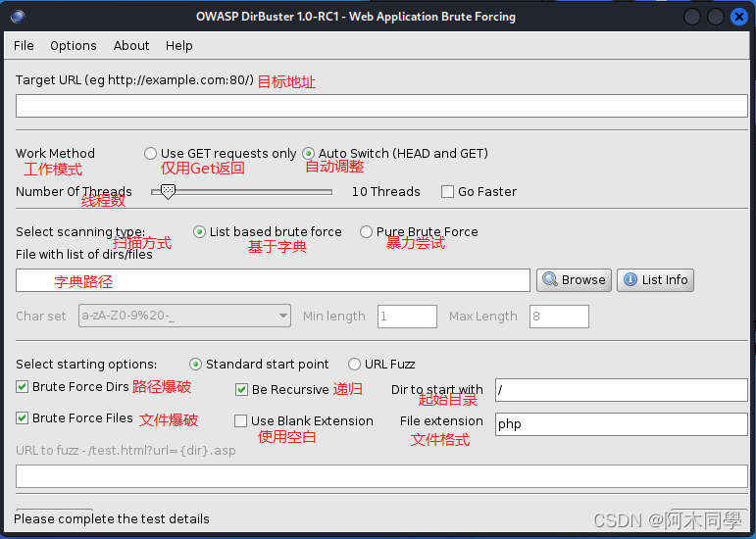Click the URL to fuzz input field
756x539 pixels.
381,476
